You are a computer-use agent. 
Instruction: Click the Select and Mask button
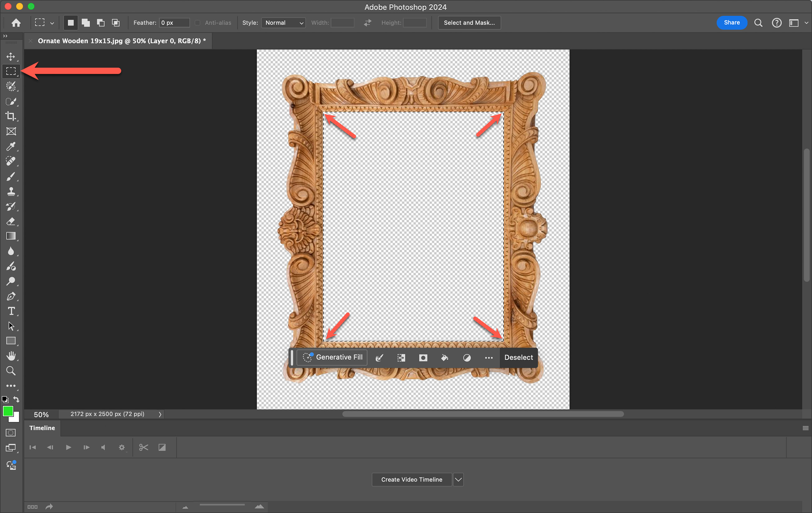469,22
